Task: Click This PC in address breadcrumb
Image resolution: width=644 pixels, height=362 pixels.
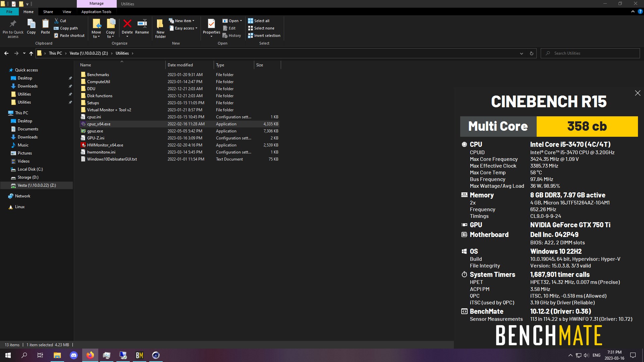Action: click(x=55, y=53)
